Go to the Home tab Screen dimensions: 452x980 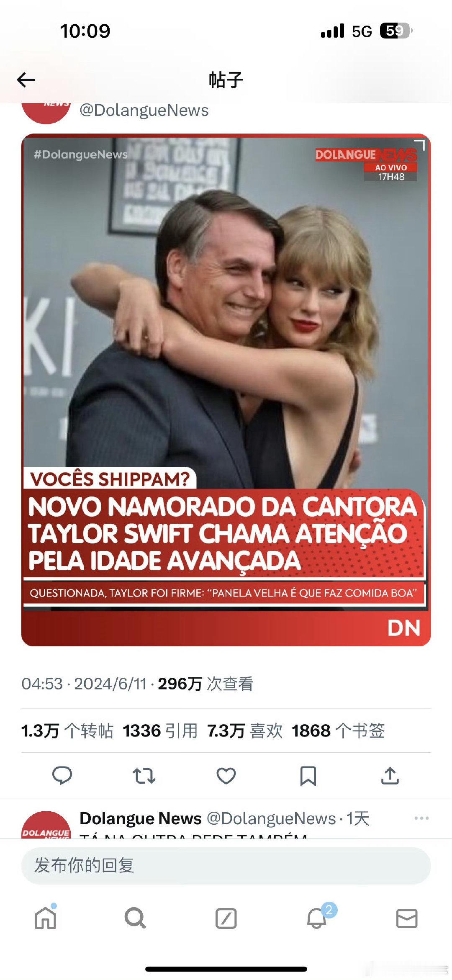tap(45, 918)
